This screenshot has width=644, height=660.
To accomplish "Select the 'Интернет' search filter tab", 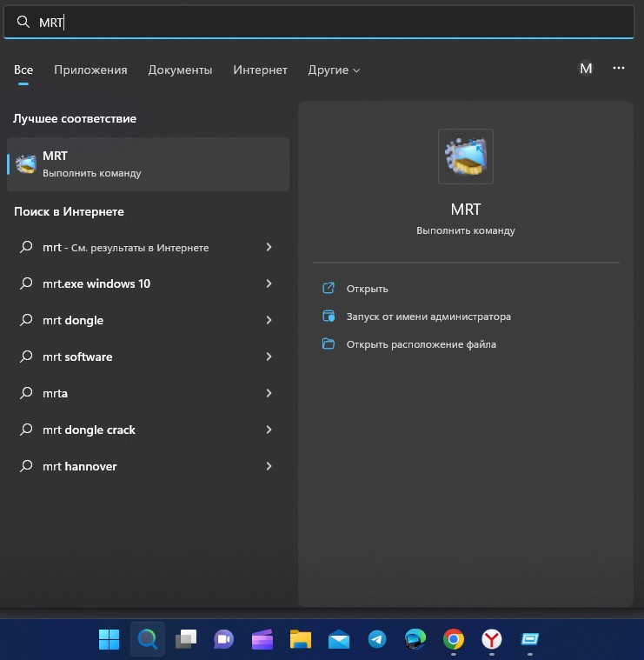I will [x=260, y=70].
